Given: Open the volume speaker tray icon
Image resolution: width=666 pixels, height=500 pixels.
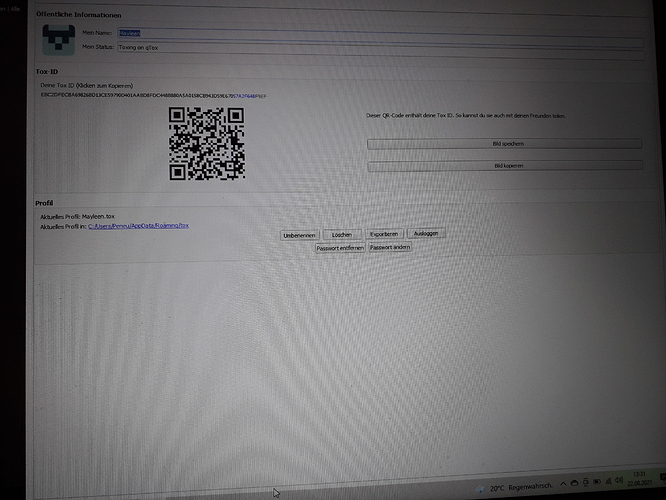Looking at the screenshot, I should pyautogui.click(x=619, y=480).
